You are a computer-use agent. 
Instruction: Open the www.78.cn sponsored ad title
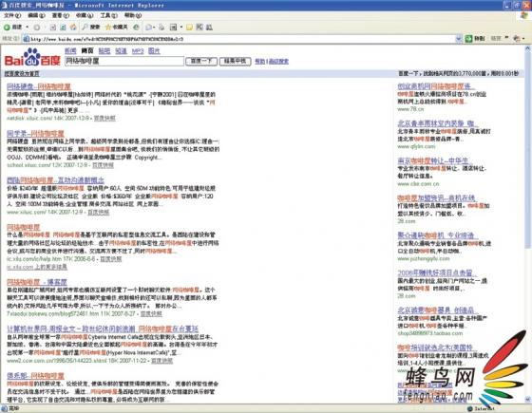[436, 86]
